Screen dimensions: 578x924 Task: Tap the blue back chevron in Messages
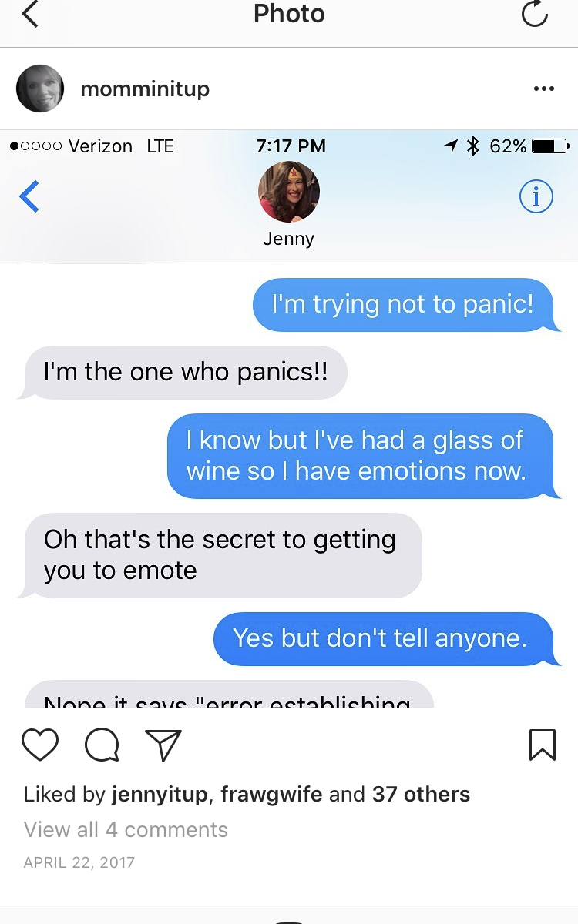tap(29, 196)
